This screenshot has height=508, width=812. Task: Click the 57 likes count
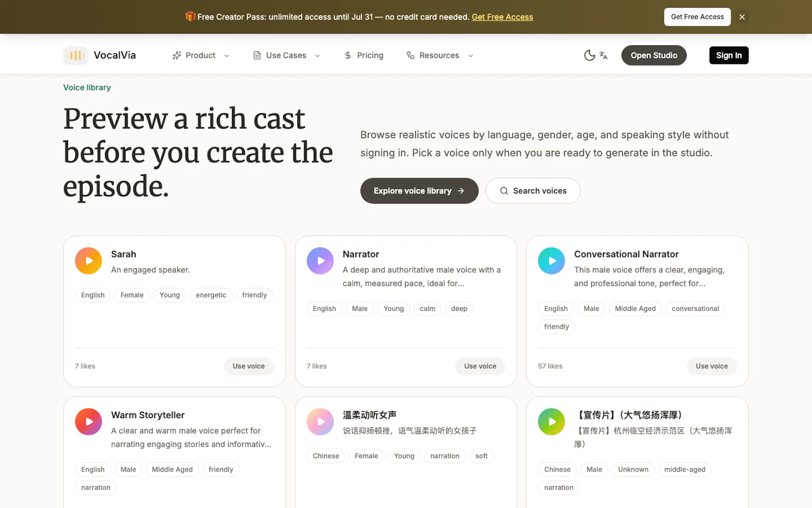point(550,366)
